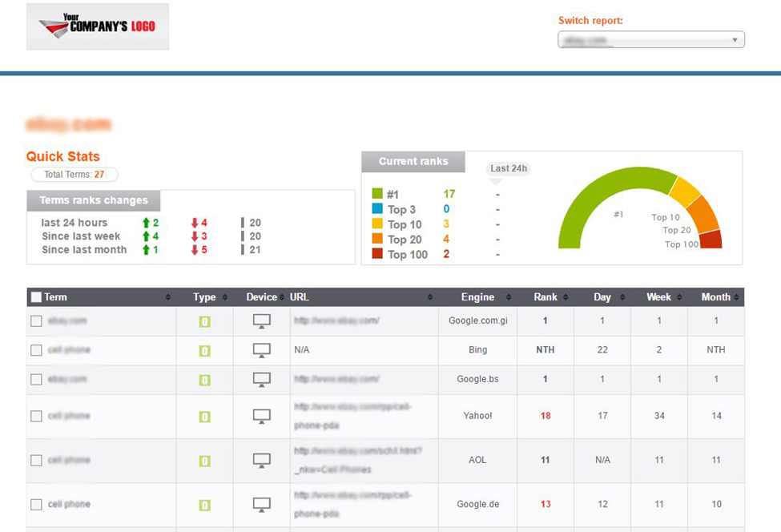Check the box for the Yahoo! row
Screen dimensions: 781x532
[36, 416]
